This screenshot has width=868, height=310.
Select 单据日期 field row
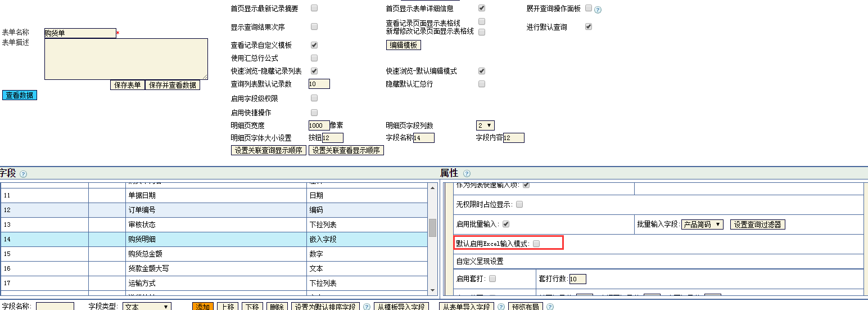pos(214,196)
